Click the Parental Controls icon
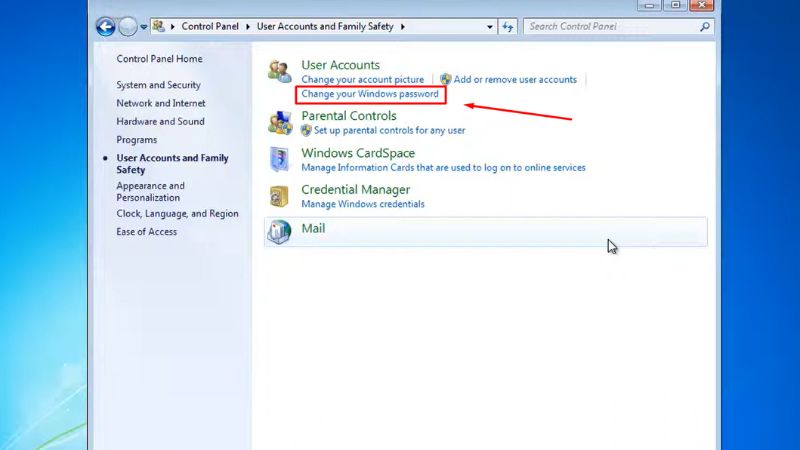This screenshot has width=800, height=450. point(280,123)
